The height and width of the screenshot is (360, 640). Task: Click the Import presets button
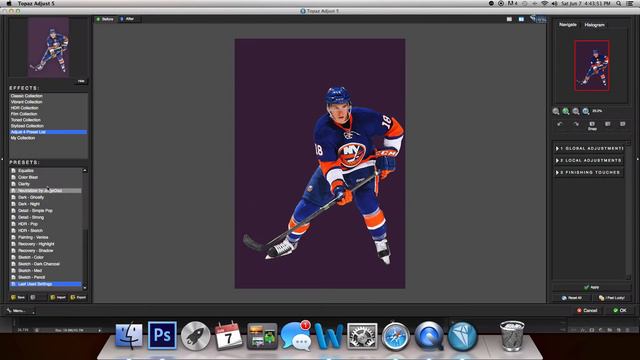click(58, 298)
